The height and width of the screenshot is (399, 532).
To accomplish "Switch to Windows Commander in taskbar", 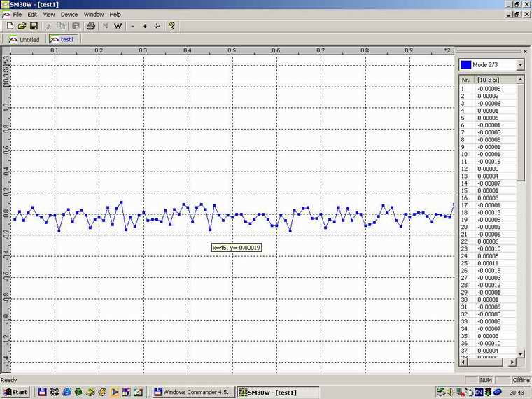I will coord(192,392).
